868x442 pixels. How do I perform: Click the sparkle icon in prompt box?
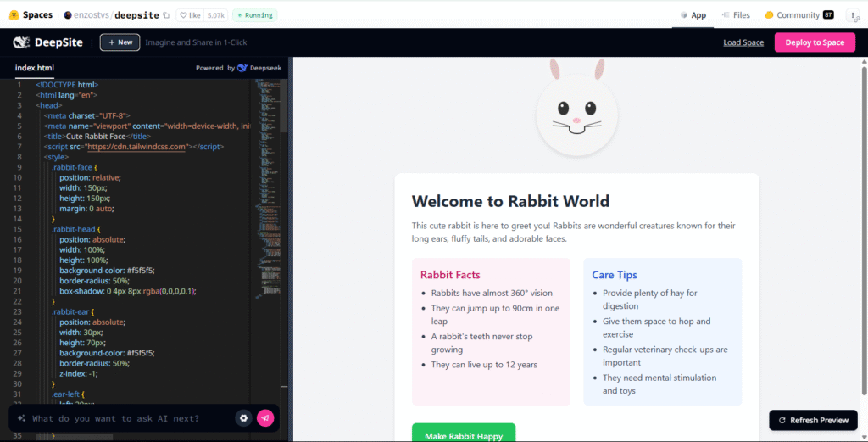click(21, 418)
